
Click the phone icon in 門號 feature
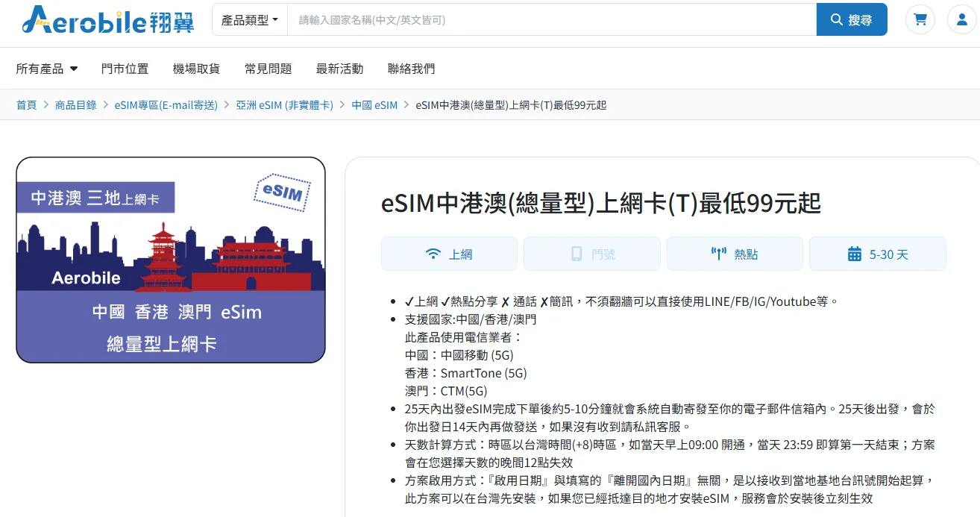coord(577,254)
